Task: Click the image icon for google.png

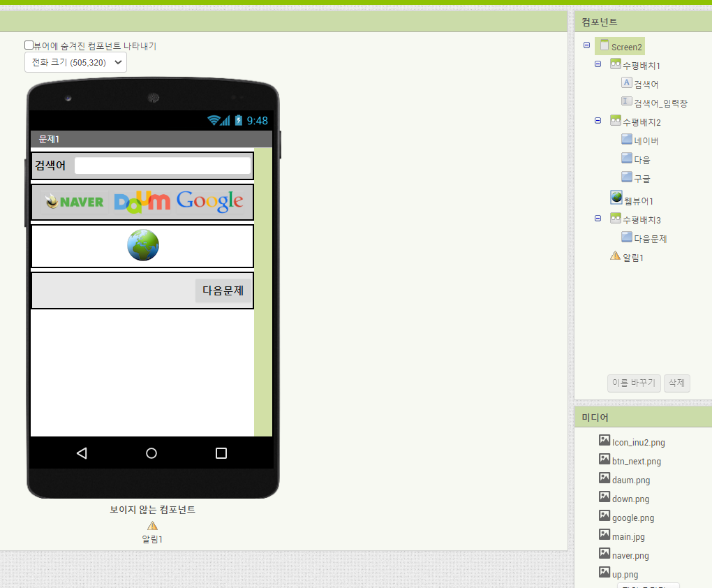Action: pos(605,516)
